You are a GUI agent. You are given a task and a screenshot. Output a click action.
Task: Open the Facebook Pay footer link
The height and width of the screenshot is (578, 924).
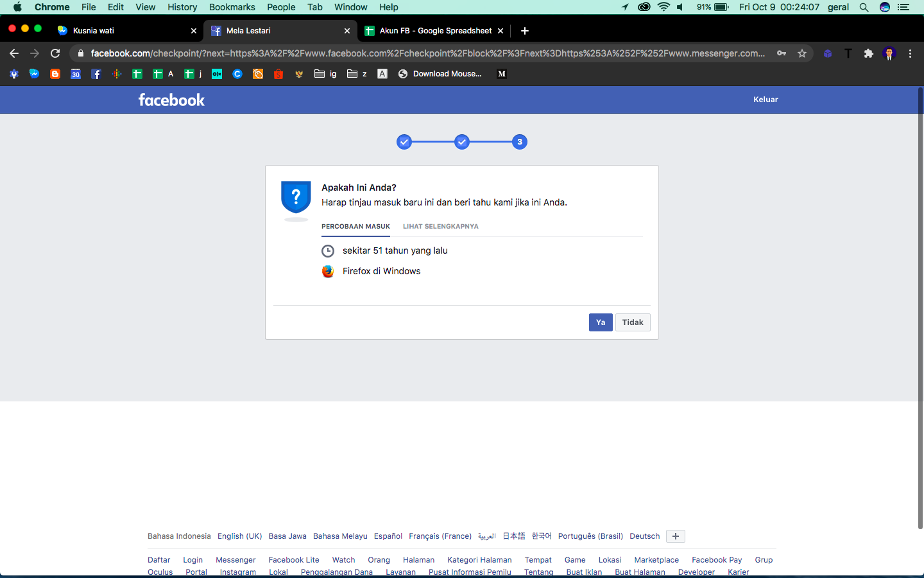(x=717, y=560)
